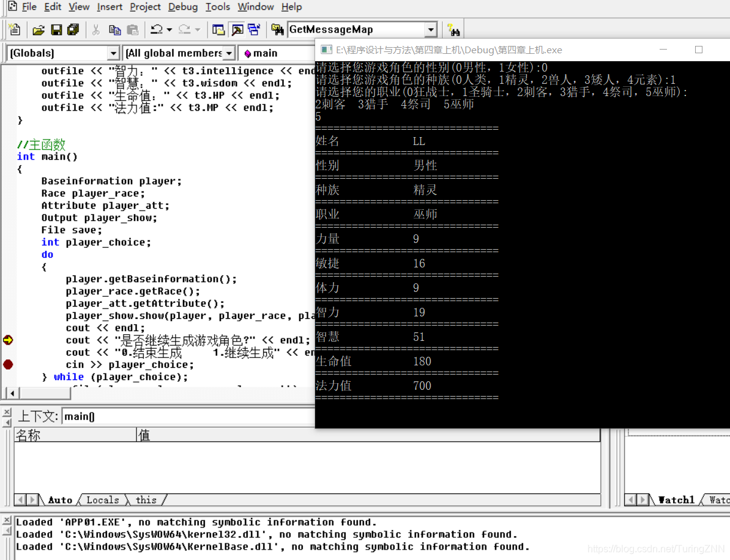Viewport: 730px width, 560px height.
Task: Cut selection using scissors icon
Action: (96, 30)
